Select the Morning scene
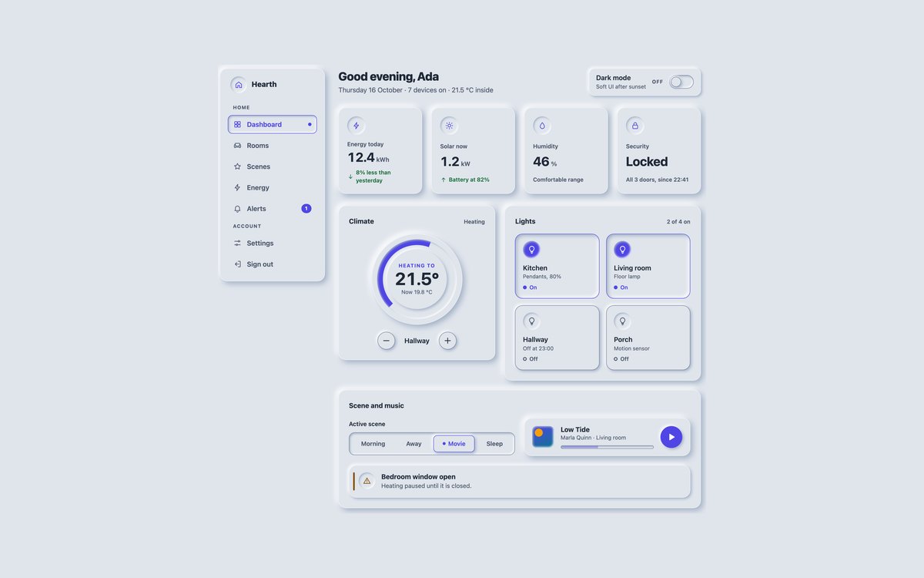924x578 pixels. coord(373,444)
